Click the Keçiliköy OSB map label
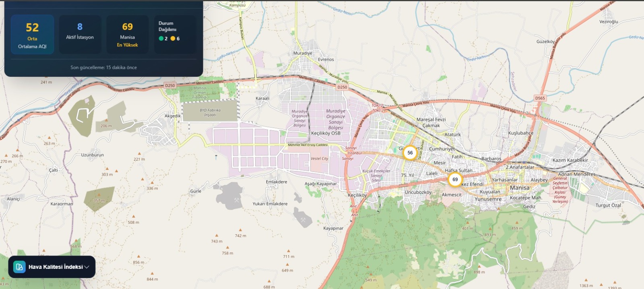The height and width of the screenshot is (289, 644). click(326, 133)
